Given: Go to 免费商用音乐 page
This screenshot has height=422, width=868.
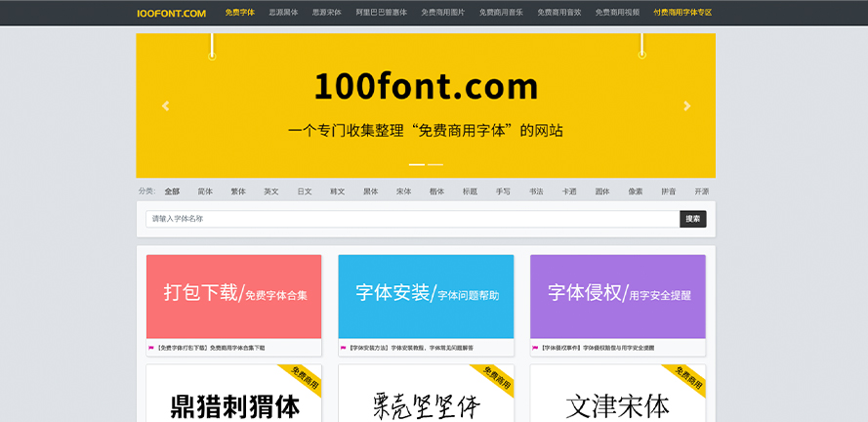Looking at the screenshot, I should [501, 12].
